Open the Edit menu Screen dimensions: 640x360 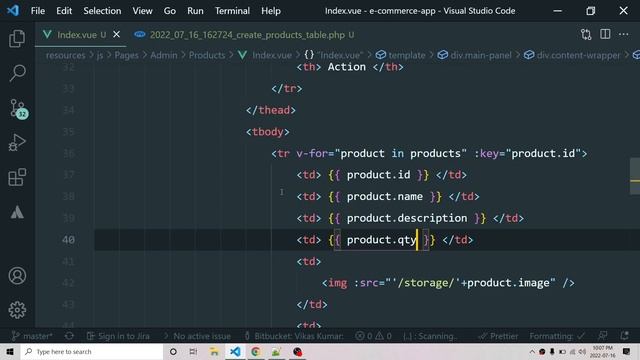pyautogui.click(x=64, y=11)
